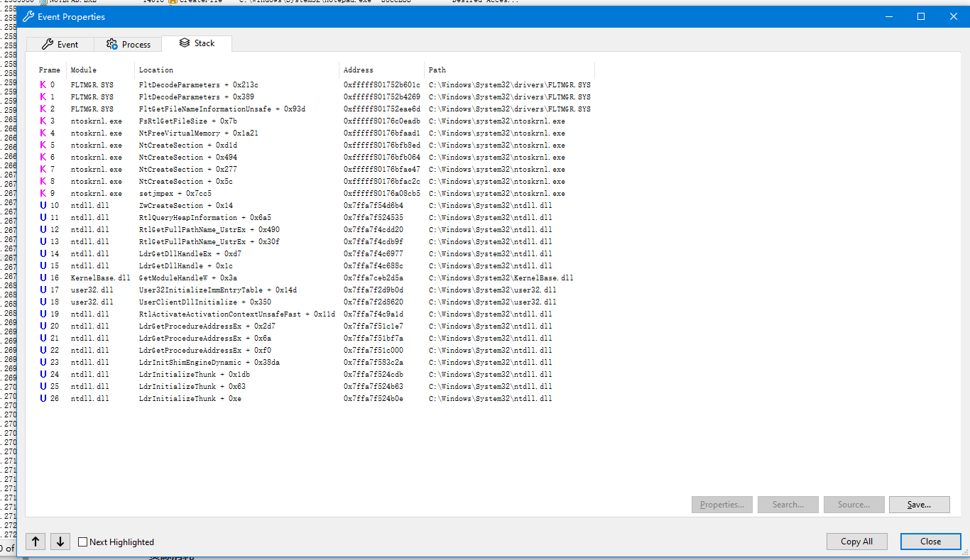970x560 pixels.
Task: Click the U icon for frame 26
Action: 43,398
